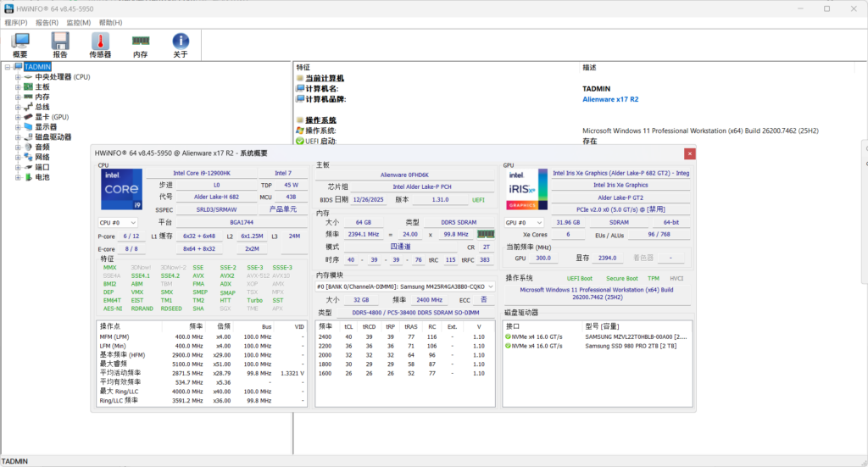Open the 监控(M) menu
Screen dimensions: 868x467
79,23
